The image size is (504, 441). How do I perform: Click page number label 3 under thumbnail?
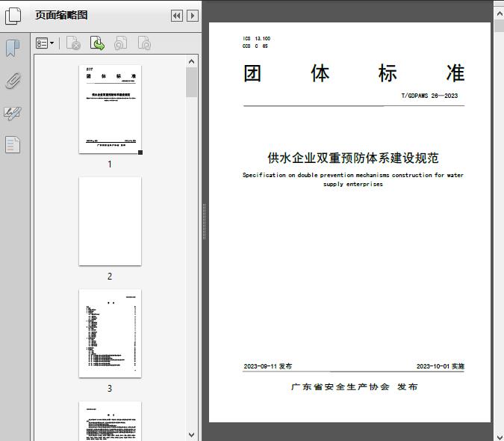pyautogui.click(x=110, y=389)
